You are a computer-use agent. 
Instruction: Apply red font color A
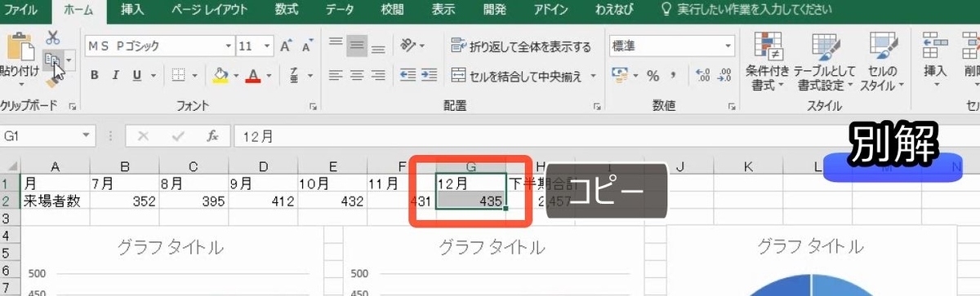click(x=253, y=76)
